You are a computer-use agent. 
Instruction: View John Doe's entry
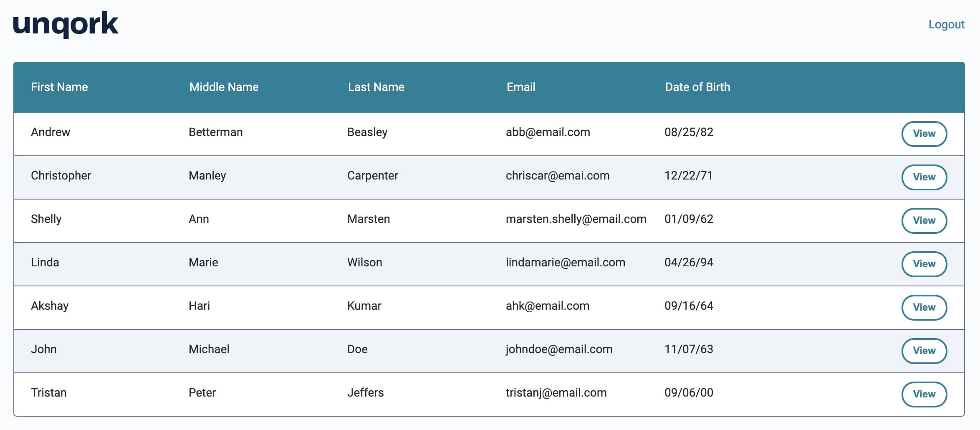click(x=924, y=351)
